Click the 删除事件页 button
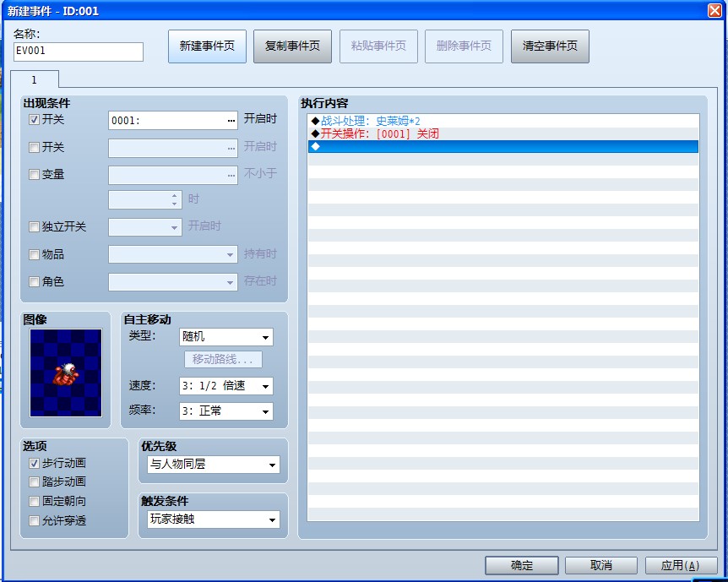The height and width of the screenshot is (582, 728). [x=464, y=46]
